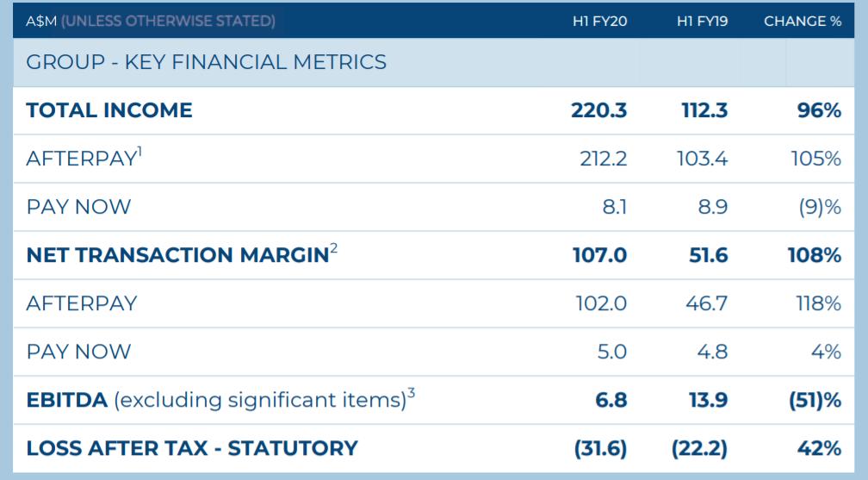Screen dimensions: 868x480
Task: Open footnote 3 beside EBITDA significant items
Action: pos(412,394)
